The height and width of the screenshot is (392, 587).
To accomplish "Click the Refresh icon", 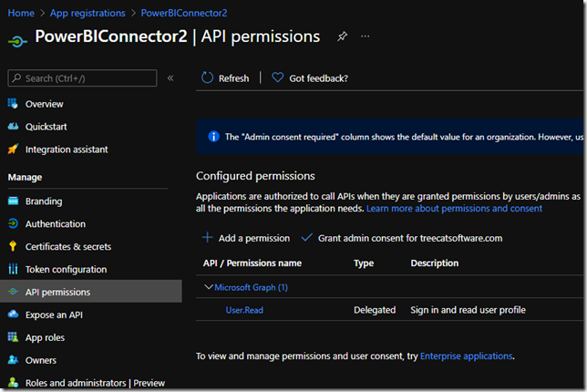I will click(x=207, y=77).
